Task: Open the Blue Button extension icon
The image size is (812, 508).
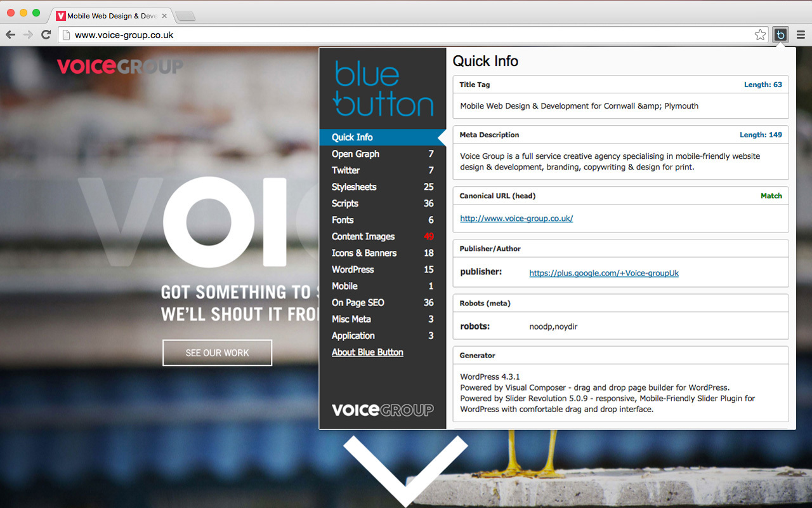Action: pos(780,35)
